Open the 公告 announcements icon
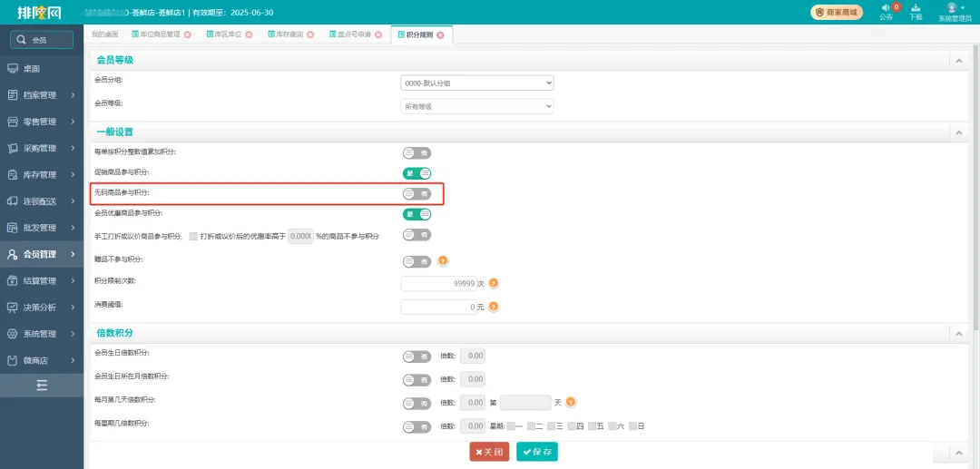 pos(886,9)
